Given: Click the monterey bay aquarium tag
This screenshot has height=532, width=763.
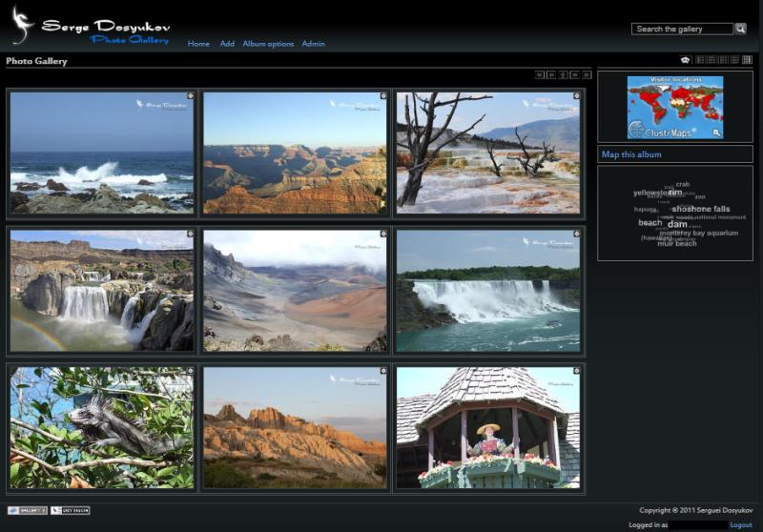Looking at the screenshot, I should [699, 233].
